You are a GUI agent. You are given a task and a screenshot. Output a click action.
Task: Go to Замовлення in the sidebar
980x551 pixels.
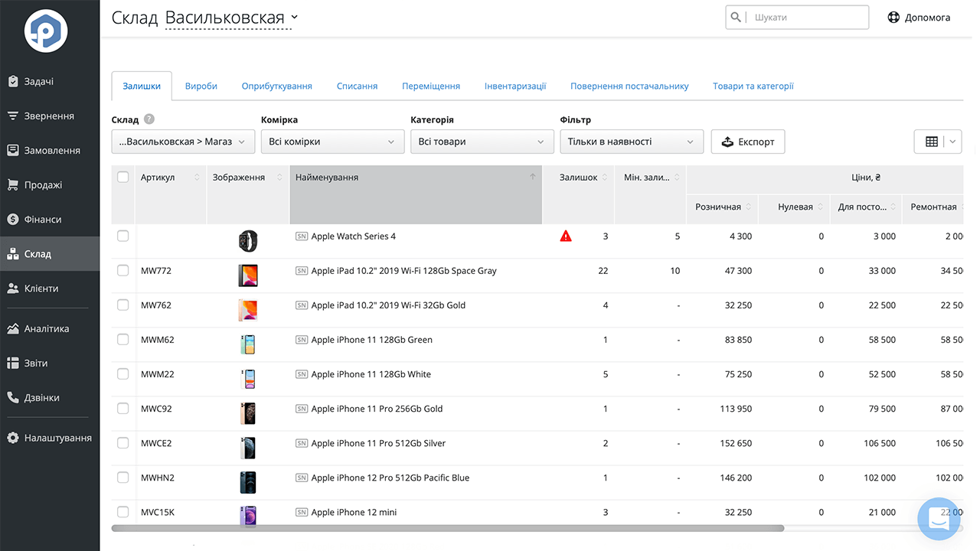[50, 150]
